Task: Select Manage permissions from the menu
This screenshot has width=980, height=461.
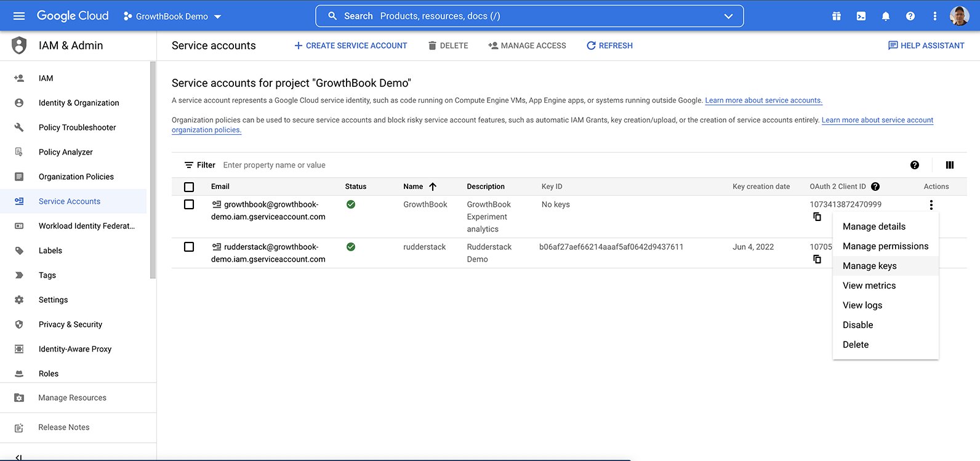Action: pyautogui.click(x=885, y=246)
